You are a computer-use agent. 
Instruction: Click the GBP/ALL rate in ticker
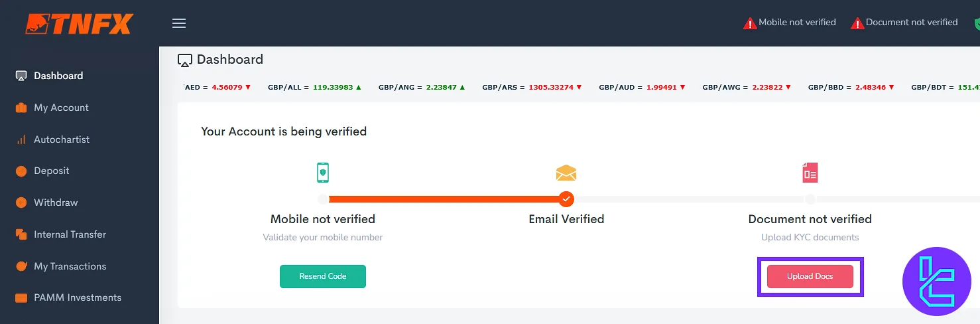tap(315, 87)
